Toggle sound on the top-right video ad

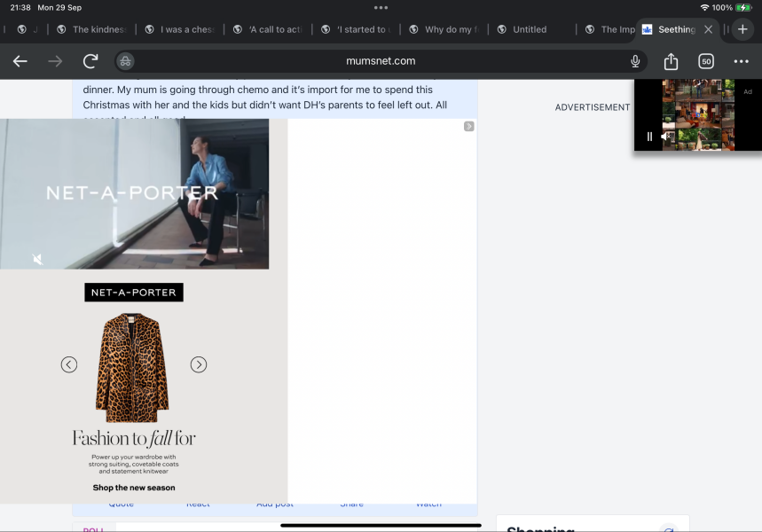[665, 137]
